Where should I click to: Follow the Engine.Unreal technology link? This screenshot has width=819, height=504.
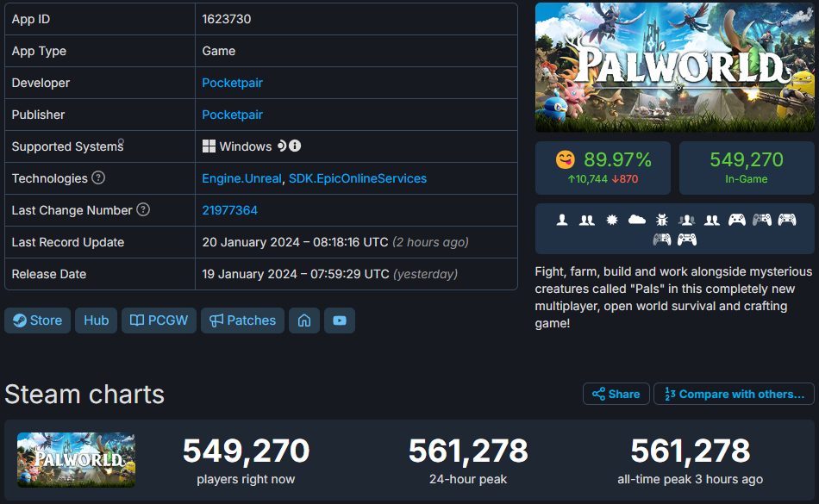(x=242, y=178)
